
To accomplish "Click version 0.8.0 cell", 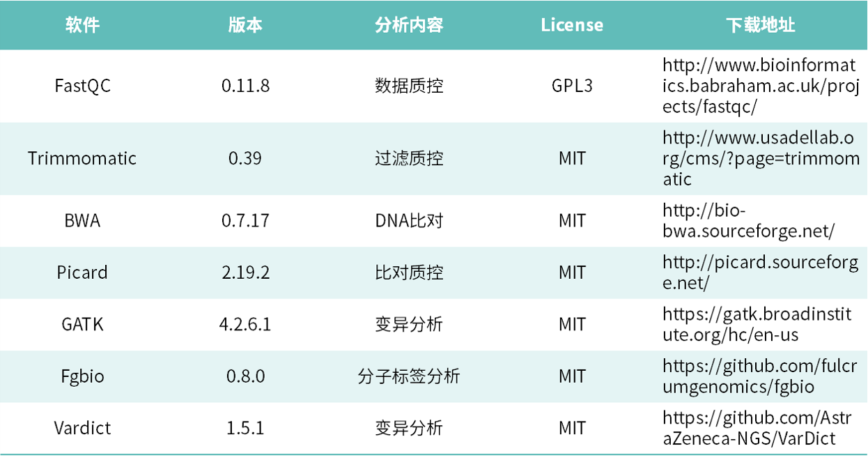I will tap(245, 376).
